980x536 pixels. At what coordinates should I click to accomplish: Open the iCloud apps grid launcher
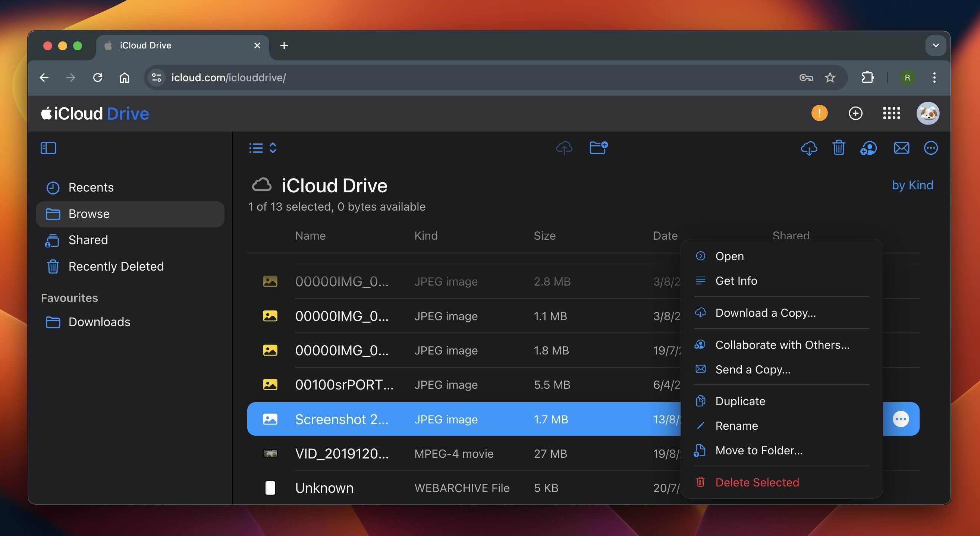coord(891,113)
